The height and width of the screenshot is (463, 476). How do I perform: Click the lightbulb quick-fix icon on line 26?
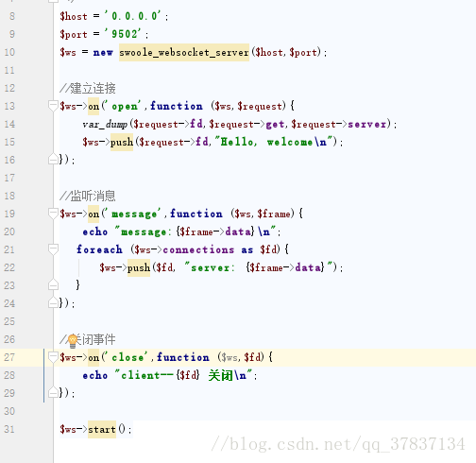(73, 341)
